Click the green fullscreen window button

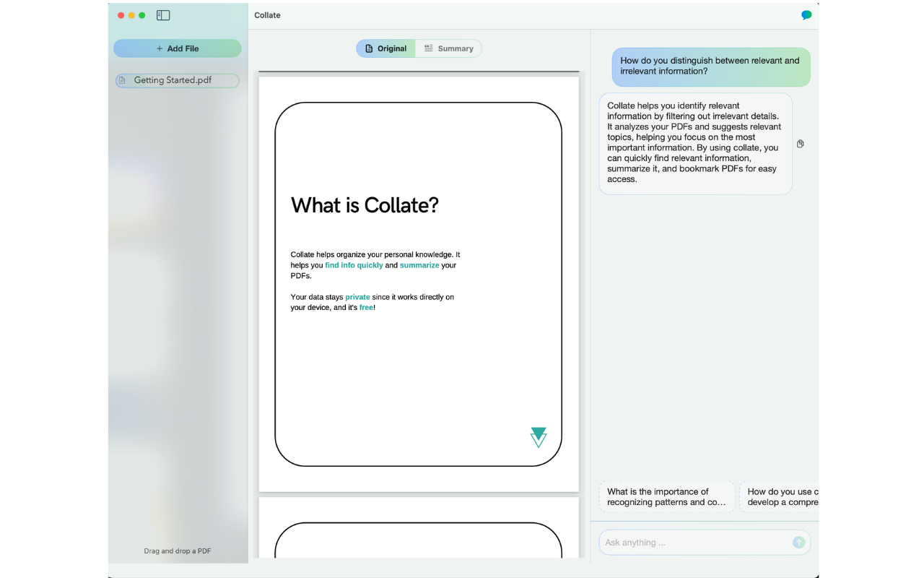click(x=142, y=15)
